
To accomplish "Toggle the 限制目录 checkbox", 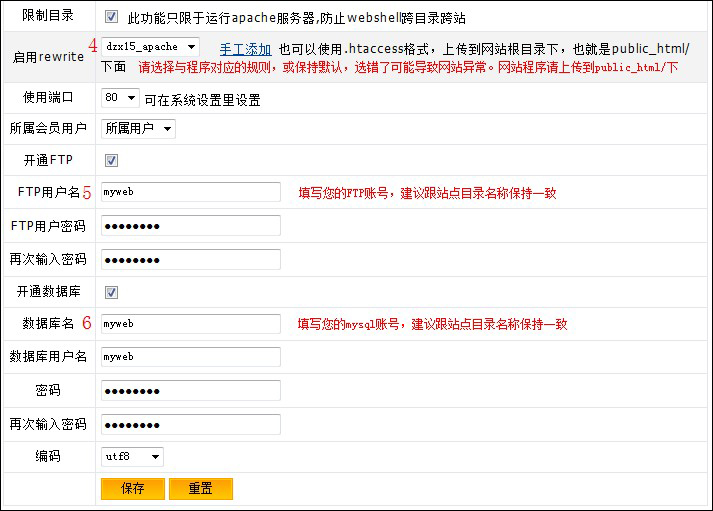I will (112, 17).
